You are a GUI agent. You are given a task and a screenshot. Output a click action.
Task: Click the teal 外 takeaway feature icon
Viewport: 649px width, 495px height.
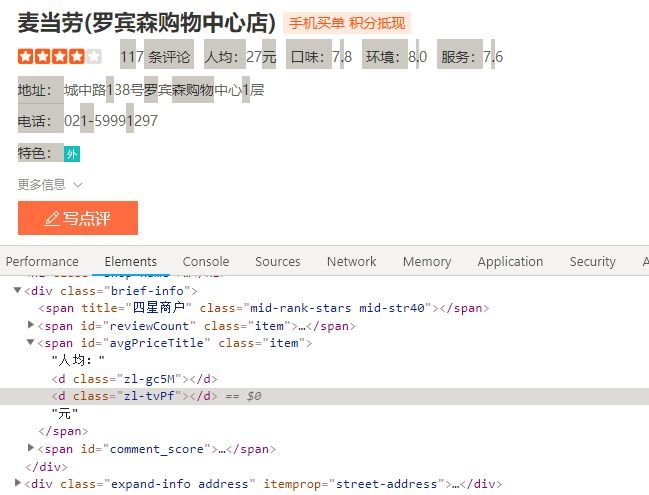point(72,154)
